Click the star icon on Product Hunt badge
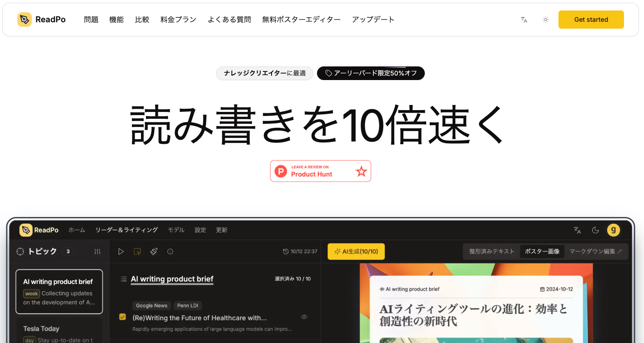Viewport: 644px width, 343px height. 361,171
